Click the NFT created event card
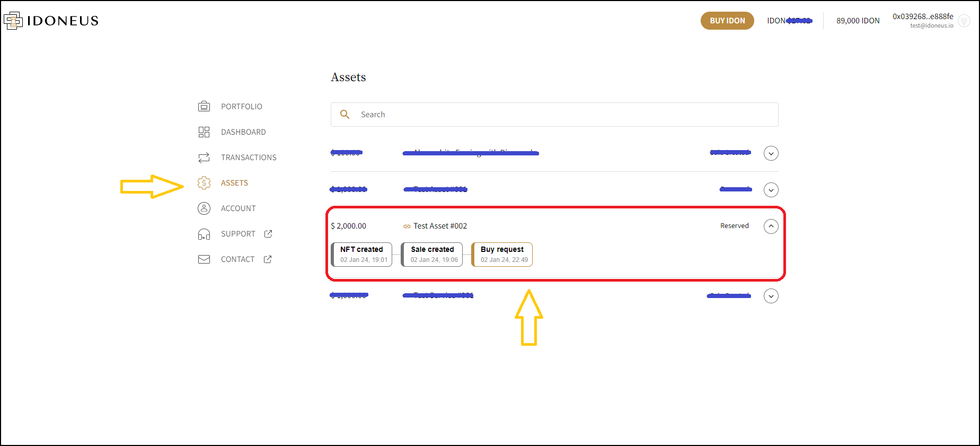The image size is (980, 446). [362, 255]
